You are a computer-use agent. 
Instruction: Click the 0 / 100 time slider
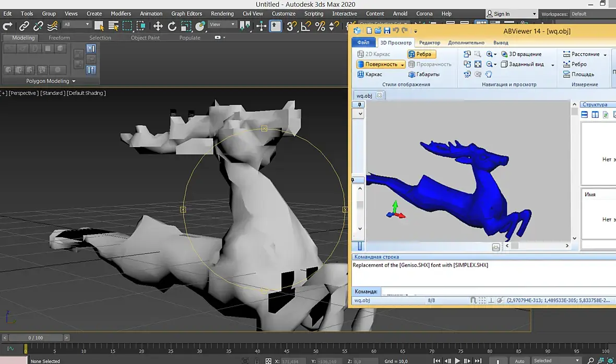coord(36,338)
